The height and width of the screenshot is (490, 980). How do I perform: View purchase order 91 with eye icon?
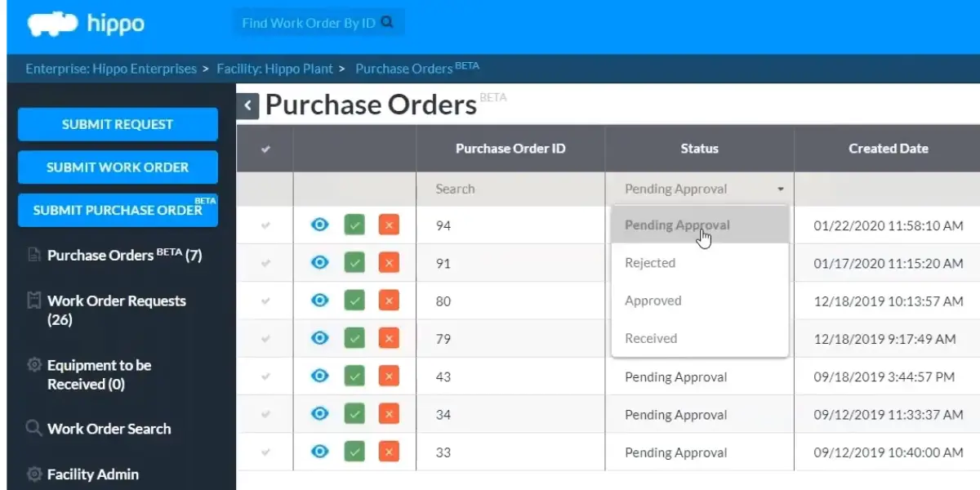320,262
